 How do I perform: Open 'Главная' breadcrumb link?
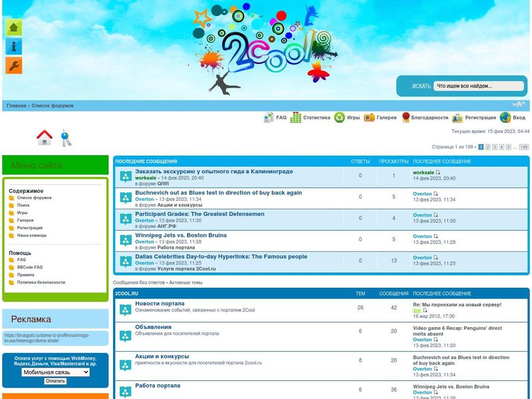coord(16,106)
